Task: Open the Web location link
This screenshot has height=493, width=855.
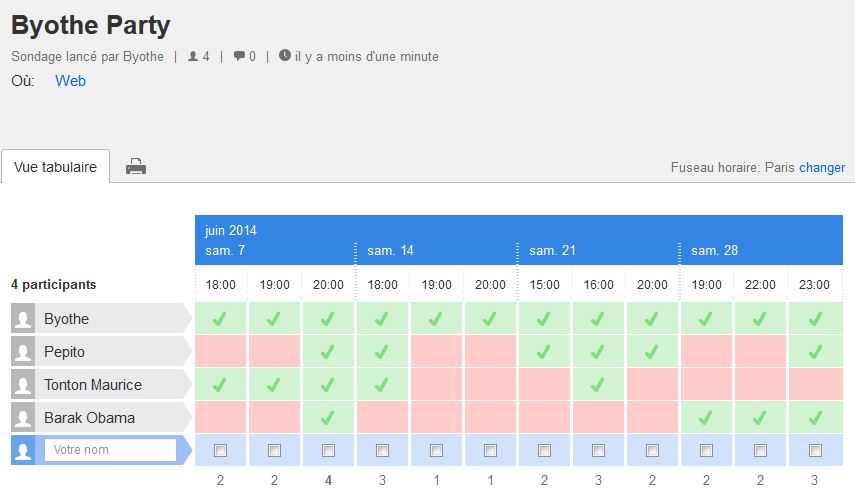Action: (x=70, y=81)
